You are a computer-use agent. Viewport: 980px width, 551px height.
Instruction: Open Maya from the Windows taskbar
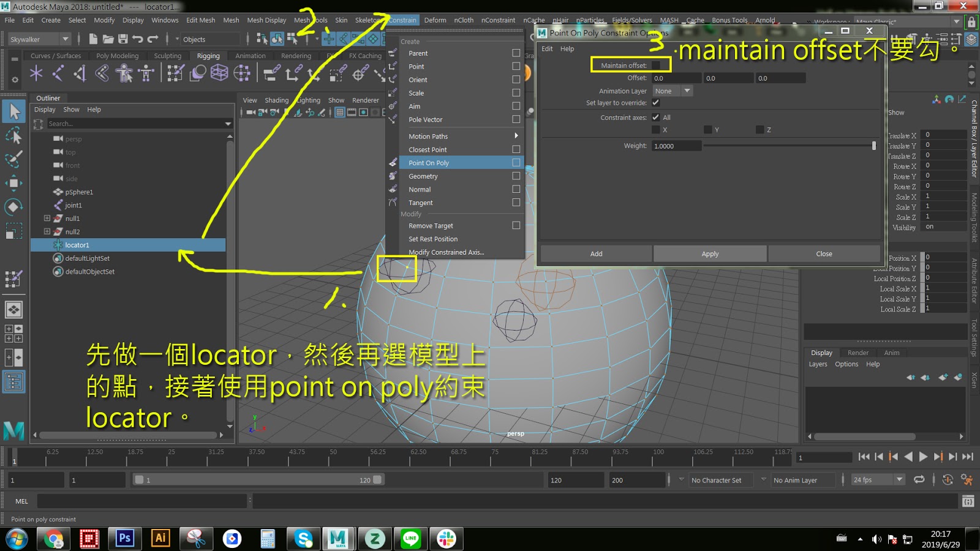tap(339, 539)
